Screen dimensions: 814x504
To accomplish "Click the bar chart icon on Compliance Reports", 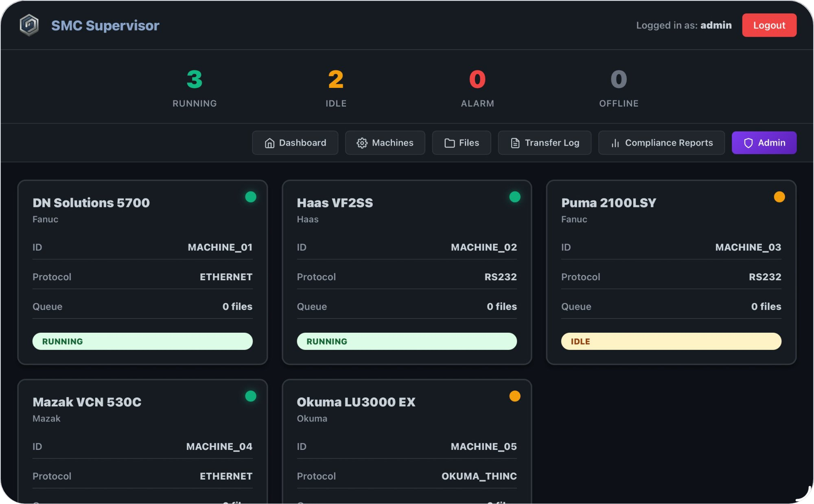I will [x=615, y=143].
